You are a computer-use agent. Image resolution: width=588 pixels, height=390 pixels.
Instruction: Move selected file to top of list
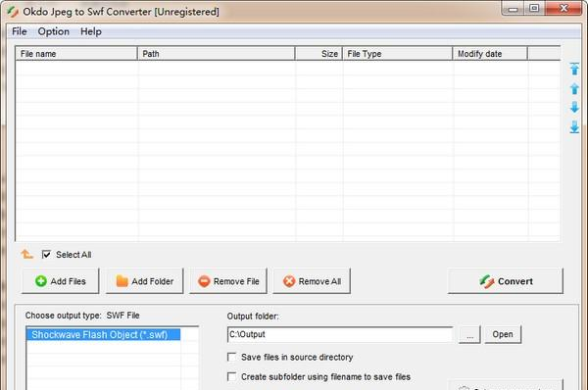pyautogui.click(x=574, y=69)
